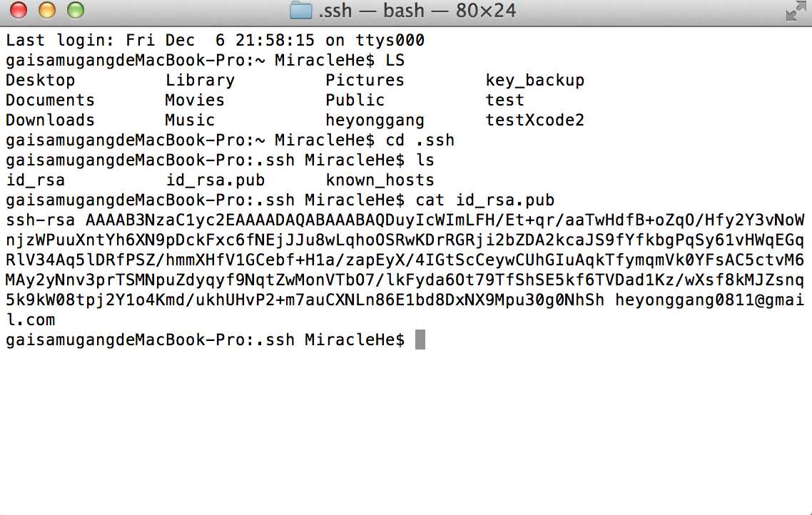Screen dimensions: 812x515
Task: Click the window title text ".ssh — bash — 80×24"
Action: (417, 11)
